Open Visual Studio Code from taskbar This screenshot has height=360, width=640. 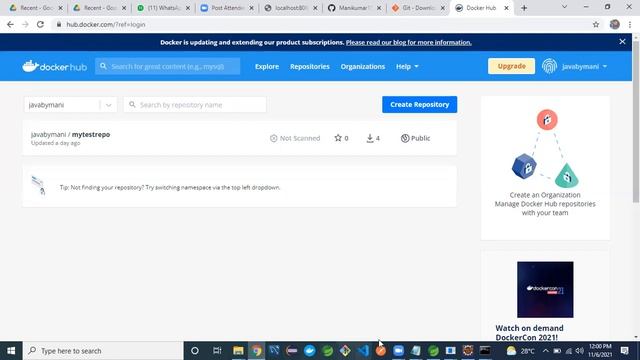coord(363,351)
